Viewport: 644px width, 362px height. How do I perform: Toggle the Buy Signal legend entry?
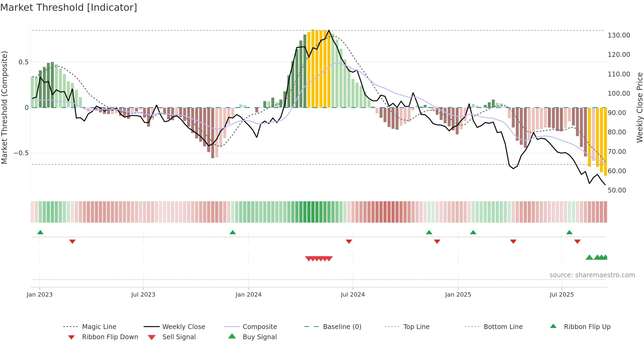252,337
